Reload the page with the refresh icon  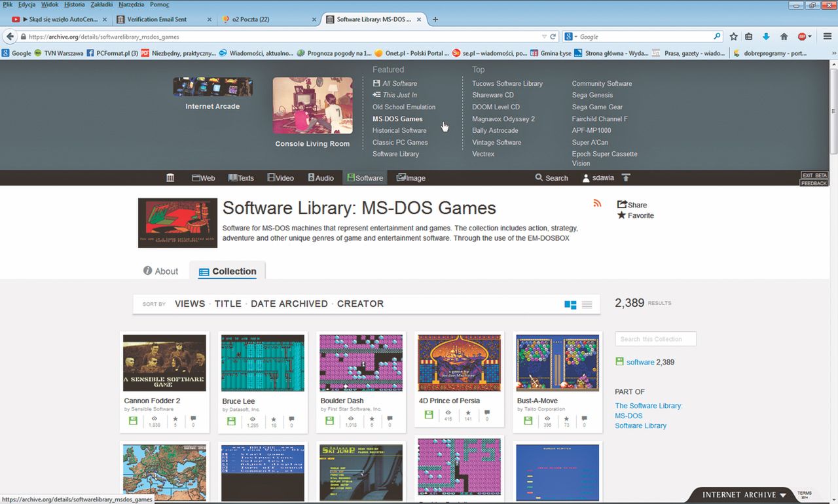tap(553, 37)
